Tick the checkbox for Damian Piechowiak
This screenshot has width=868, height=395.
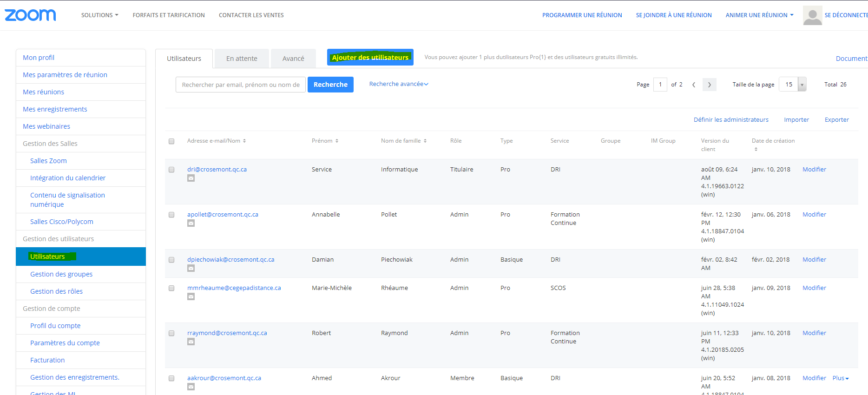point(171,260)
